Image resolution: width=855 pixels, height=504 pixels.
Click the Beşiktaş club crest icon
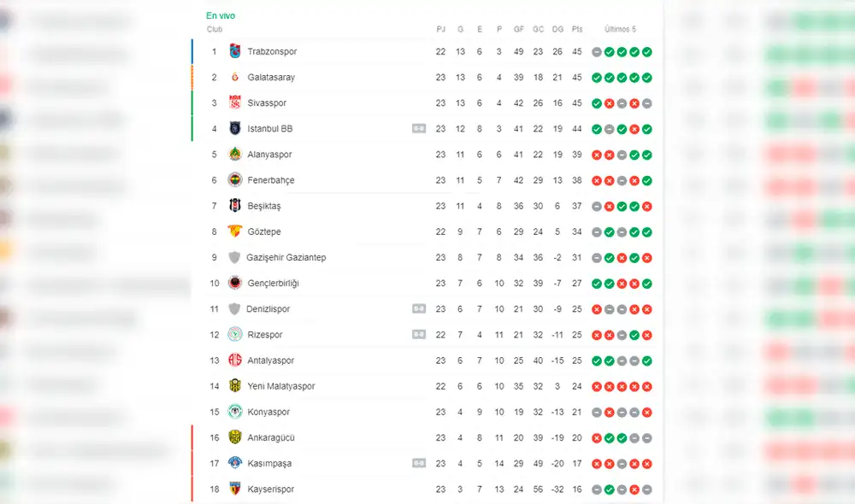click(x=235, y=206)
